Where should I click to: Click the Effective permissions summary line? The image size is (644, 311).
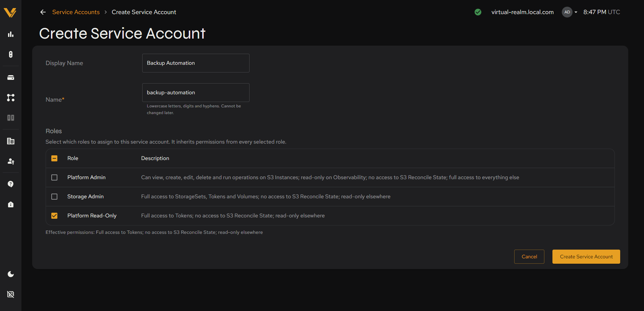click(154, 232)
